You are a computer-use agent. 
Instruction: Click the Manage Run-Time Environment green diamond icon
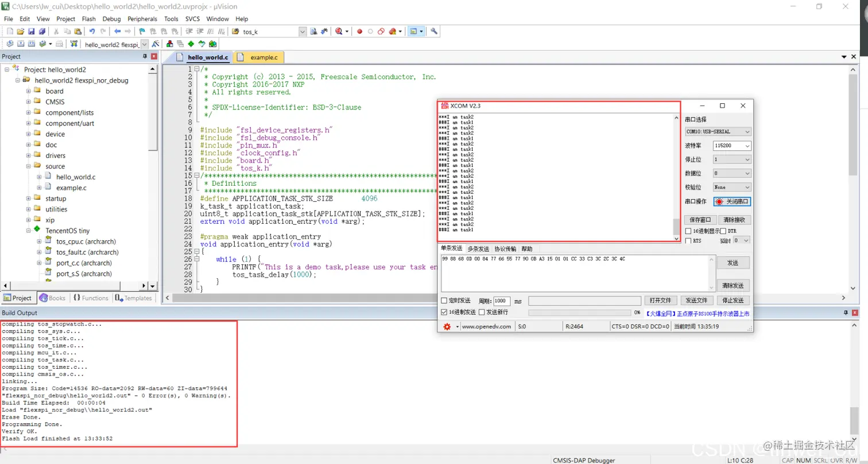191,44
